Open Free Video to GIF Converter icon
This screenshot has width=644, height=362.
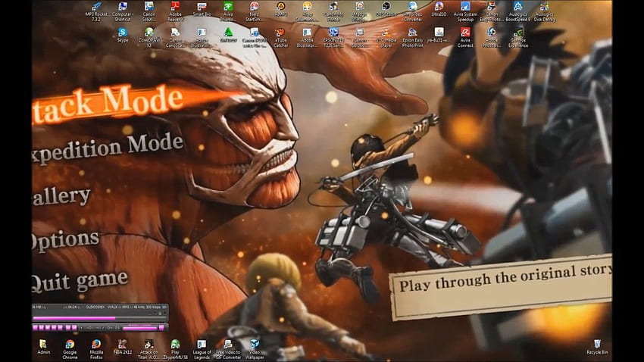pyautogui.click(x=228, y=349)
